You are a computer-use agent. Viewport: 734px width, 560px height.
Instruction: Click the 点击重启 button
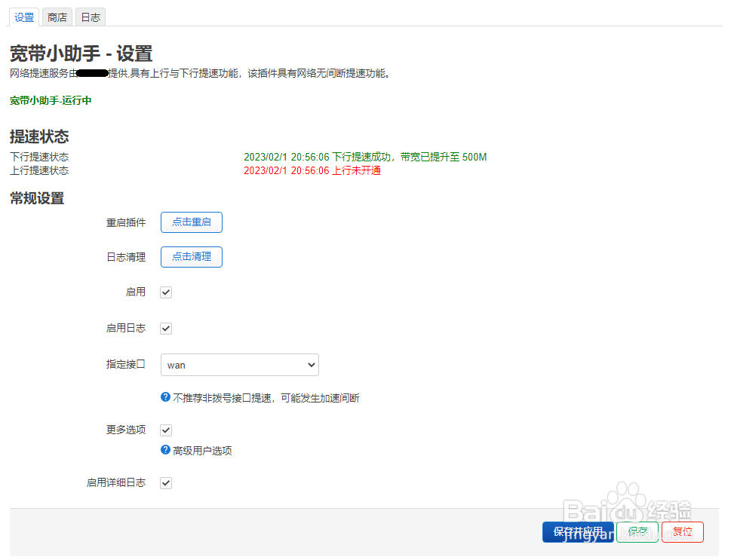click(x=192, y=222)
